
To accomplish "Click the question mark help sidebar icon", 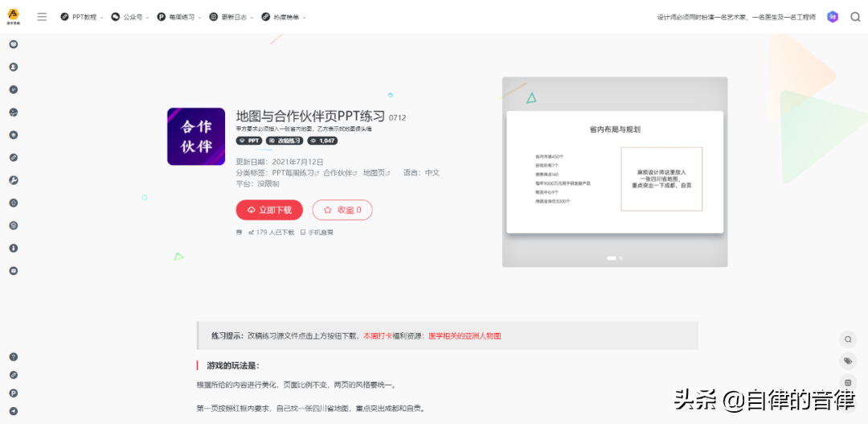I will (x=14, y=357).
